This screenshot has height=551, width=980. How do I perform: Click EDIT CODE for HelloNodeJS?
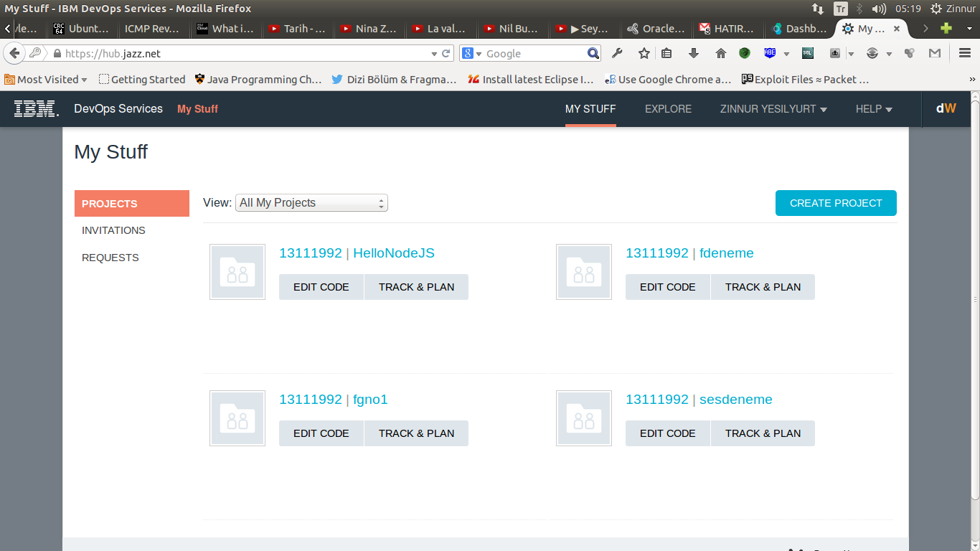point(321,287)
